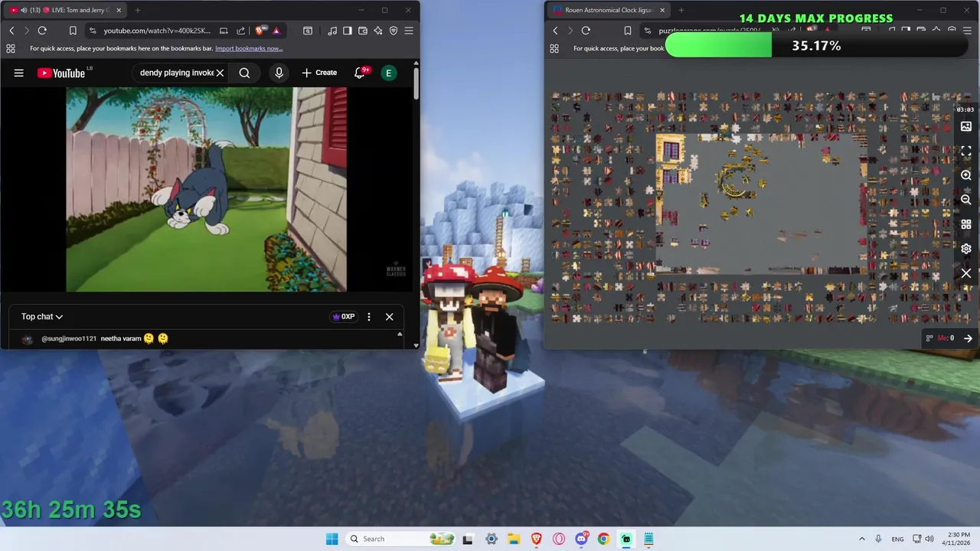Open apps grid in YouTube bookmarks bar
980x551 pixels.
click(10, 48)
